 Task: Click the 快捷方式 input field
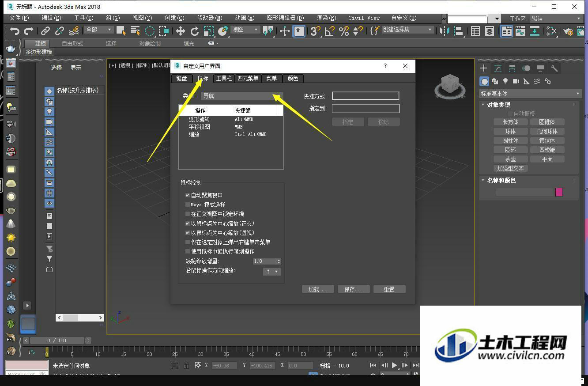366,96
